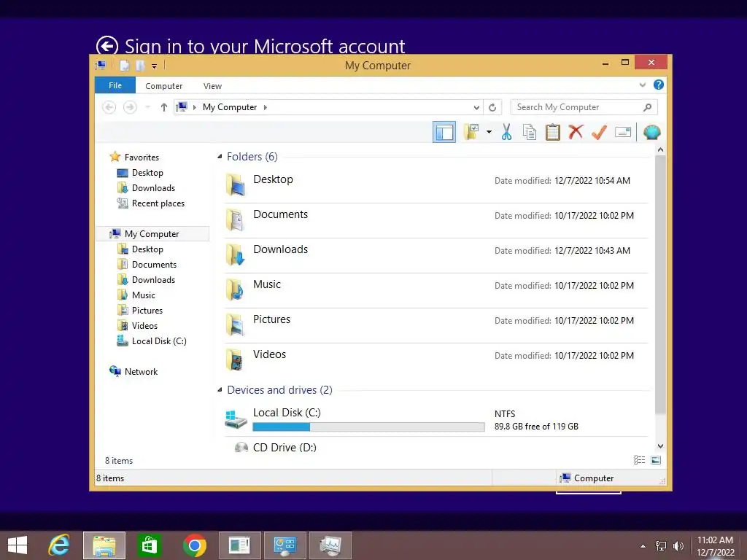Click the back arrow on Sign in page

click(107, 46)
